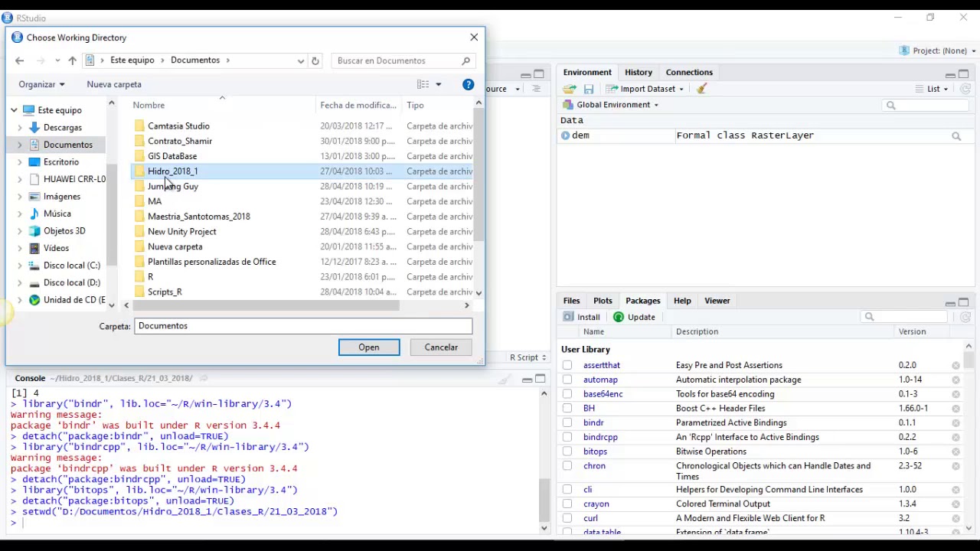Viewport: 980px width, 551px height.
Task: Enable the crayon package checkbox
Action: click(x=567, y=504)
